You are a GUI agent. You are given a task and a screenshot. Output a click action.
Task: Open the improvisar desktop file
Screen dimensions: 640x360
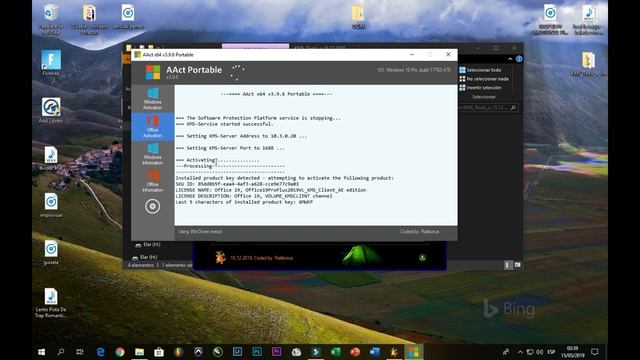(51, 205)
